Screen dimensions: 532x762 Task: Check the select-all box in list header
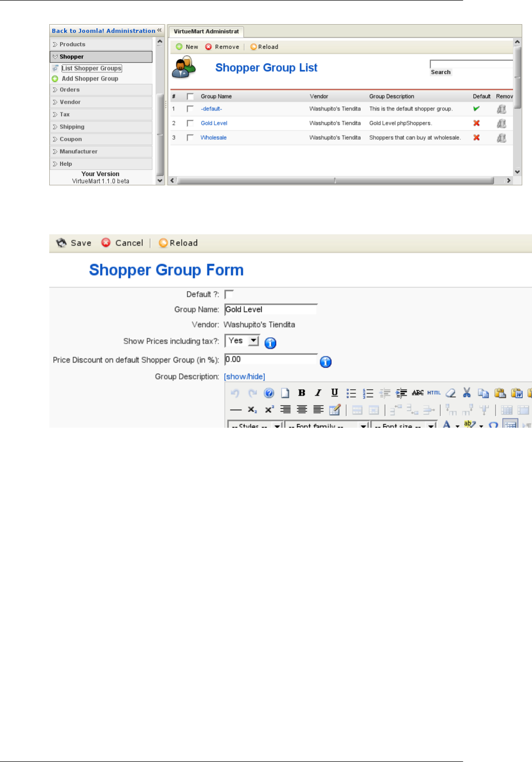coord(190,97)
